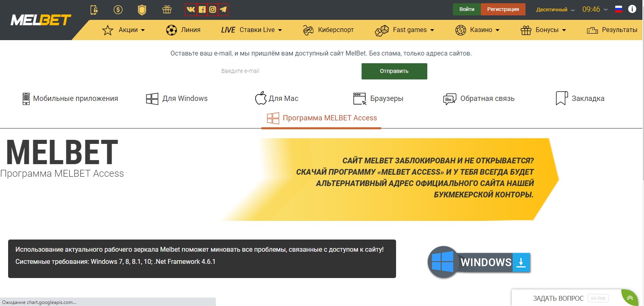
Task: Click the gamepad Киберспорт icon
Action: [x=308, y=30]
